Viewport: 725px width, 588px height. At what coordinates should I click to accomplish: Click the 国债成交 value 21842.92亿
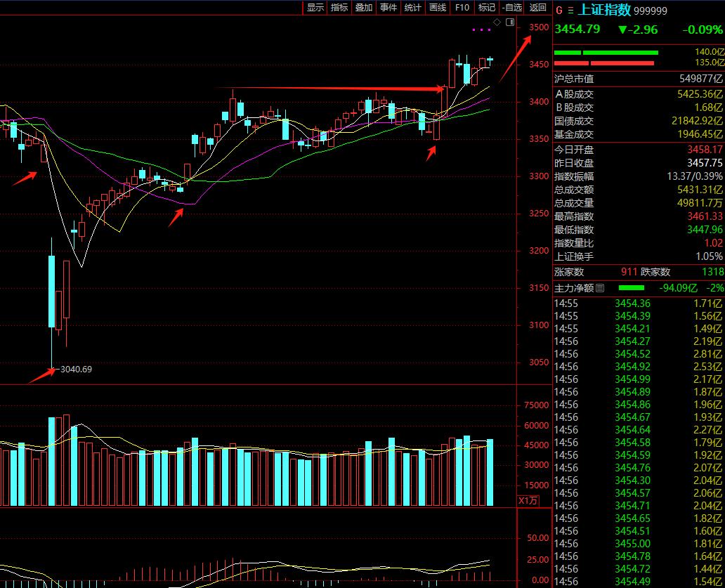click(x=698, y=121)
